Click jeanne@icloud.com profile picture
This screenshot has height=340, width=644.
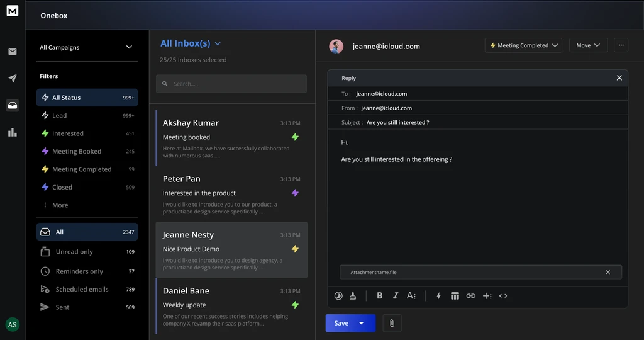click(336, 47)
